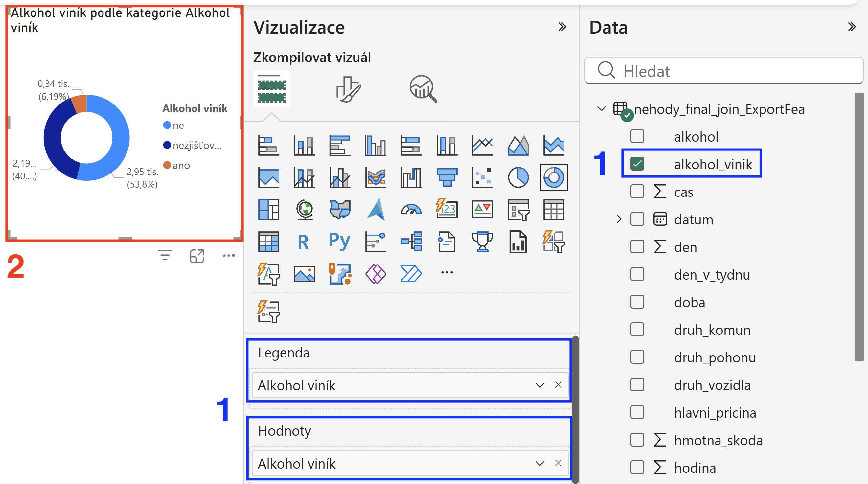Choose the globe map visual
The image size is (868, 484).
(x=304, y=209)
